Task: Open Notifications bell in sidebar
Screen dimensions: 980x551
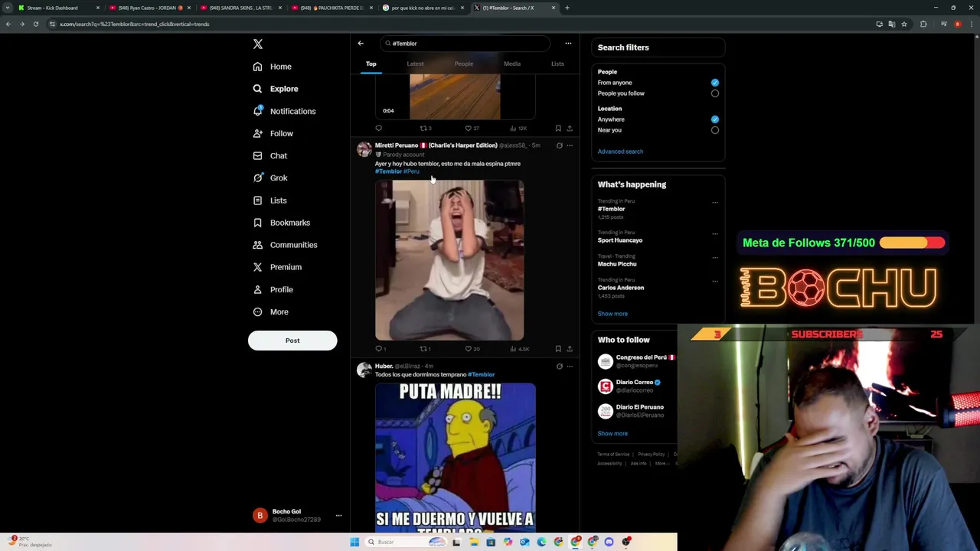Action: click(x=284, y=111)
